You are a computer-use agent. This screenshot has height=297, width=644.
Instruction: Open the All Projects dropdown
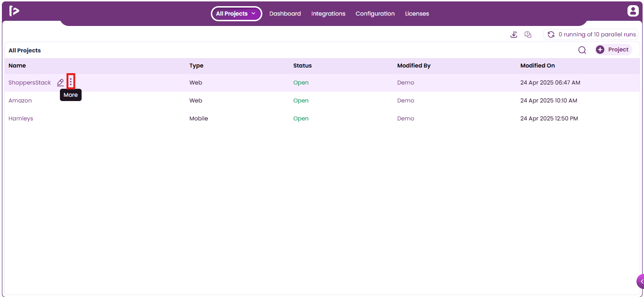(x=236, y=14)
